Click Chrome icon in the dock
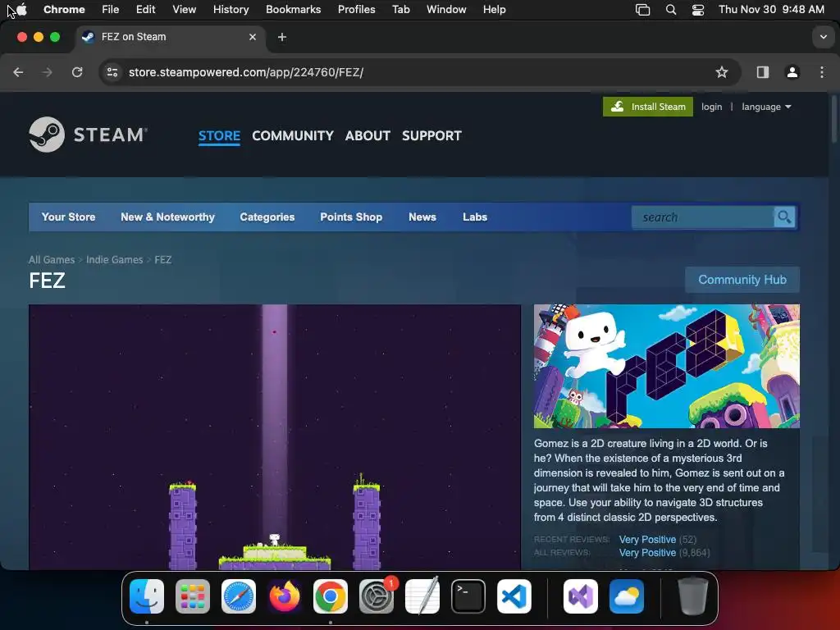Screen dimensions: 840x630 [331, 596]
